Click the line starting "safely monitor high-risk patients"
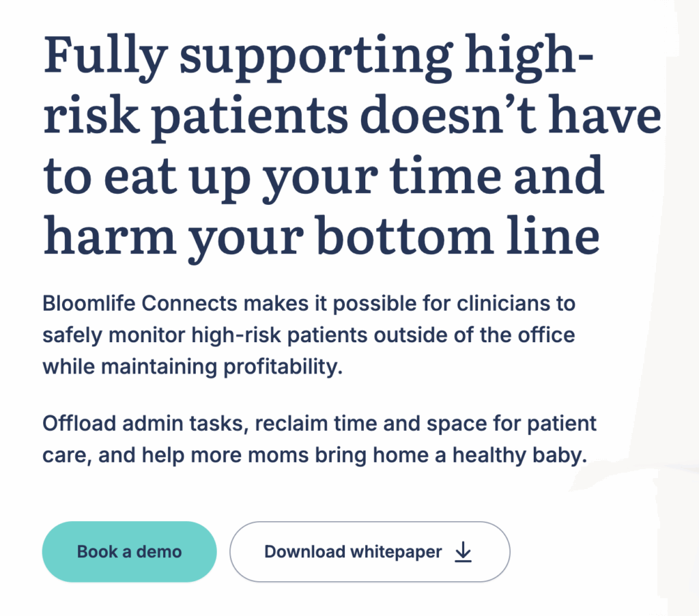 pyautogui.click(x=309, y=335)
